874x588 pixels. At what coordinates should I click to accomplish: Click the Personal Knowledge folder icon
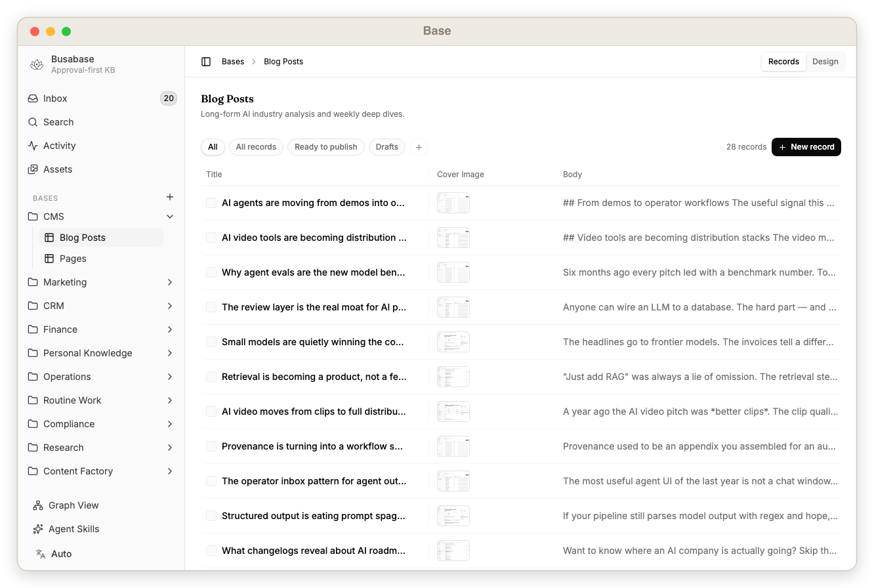pyautogui.click(x=33, y=353)
